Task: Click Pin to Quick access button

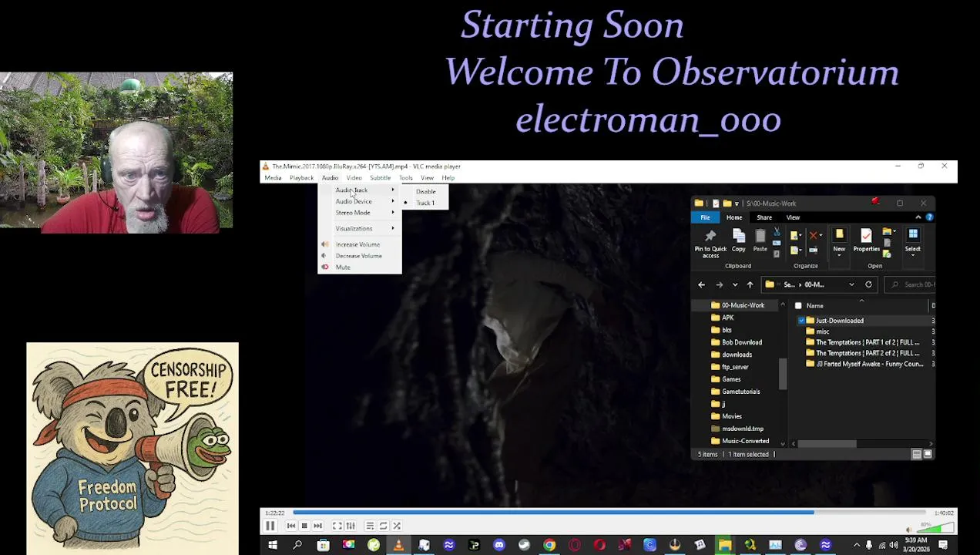Action: [x=710, y=243]
